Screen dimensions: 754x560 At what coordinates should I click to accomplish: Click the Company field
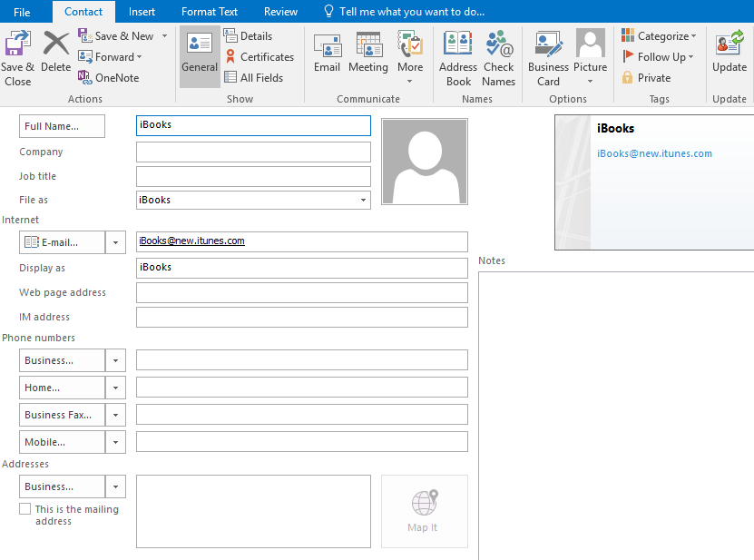[253, 152]
